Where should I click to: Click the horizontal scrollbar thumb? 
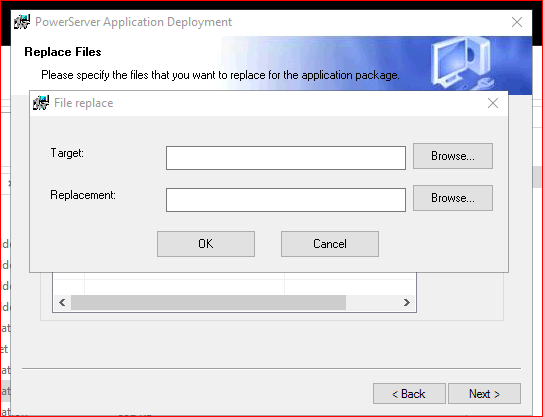pos(208,302)
